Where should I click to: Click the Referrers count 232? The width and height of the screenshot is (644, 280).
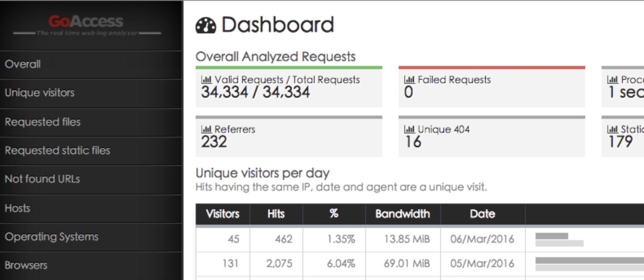click(214, 142)
